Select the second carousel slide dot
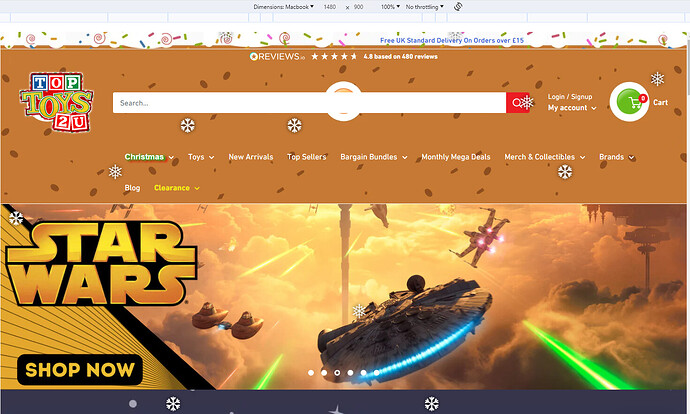Screen dimensions: 690x414 click(324, 373)
